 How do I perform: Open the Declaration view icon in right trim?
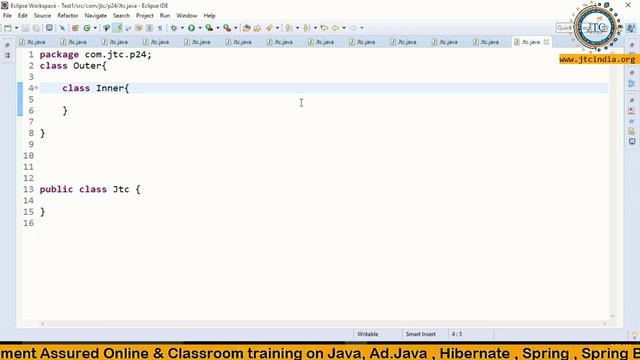pyautogui.click(x=632, y=131)
